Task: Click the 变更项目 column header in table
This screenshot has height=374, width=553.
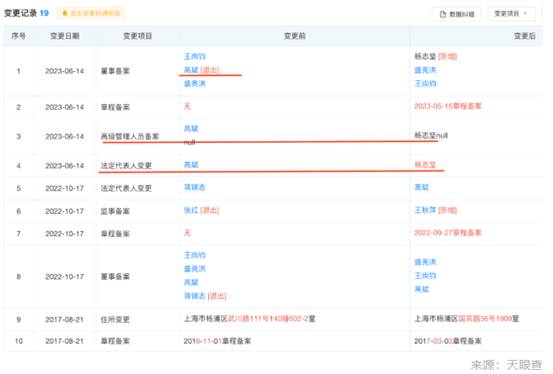Action: 138,36
